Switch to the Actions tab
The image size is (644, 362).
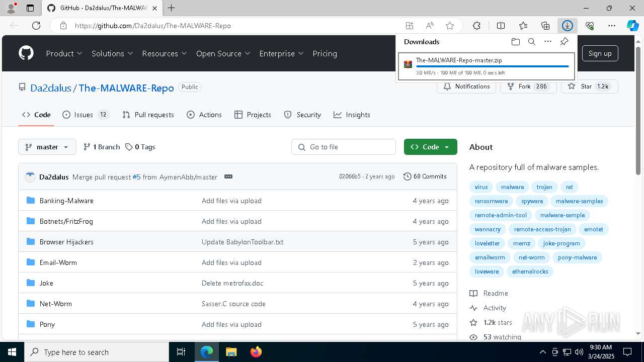[204, 115]
